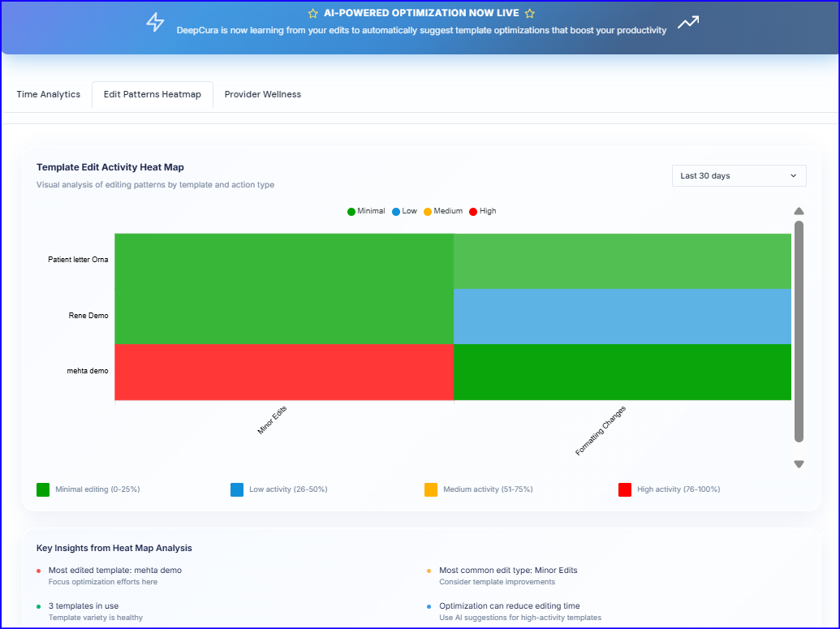
Task: Click the chart scroll up arrow
Action: tap(799, 211)
